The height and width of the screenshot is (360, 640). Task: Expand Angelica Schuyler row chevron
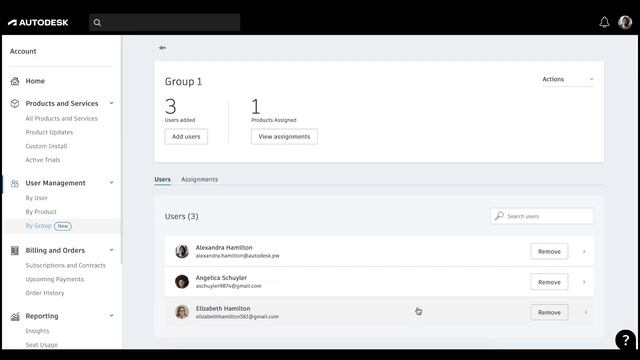click(584, 282)
